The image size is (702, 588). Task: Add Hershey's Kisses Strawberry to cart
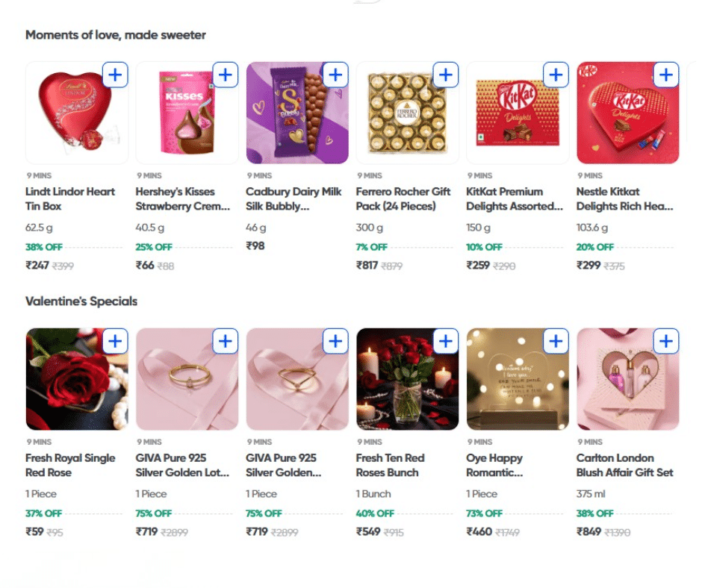click(226, 75)
